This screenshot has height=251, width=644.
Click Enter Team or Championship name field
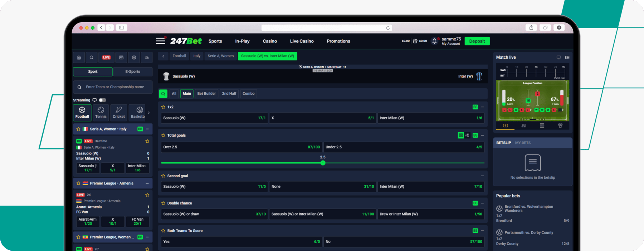(x=113, y=87)
